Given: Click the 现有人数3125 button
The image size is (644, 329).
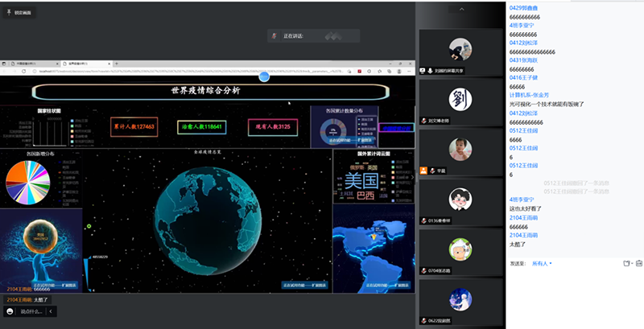Looking at the screenshot, I should (272, 127).
